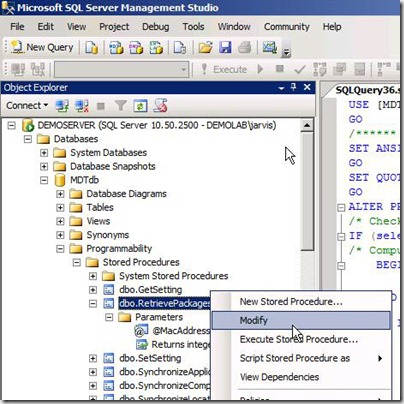This screenshot has width=404, height=404.
Task: Collapse the MDTdb database node
Action: 44,180
